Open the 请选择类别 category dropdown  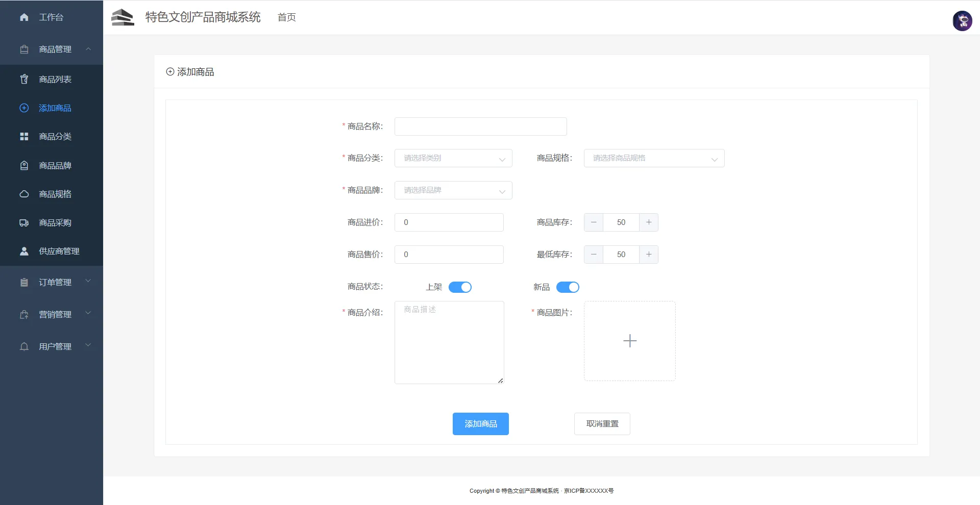tap(453, 158)
